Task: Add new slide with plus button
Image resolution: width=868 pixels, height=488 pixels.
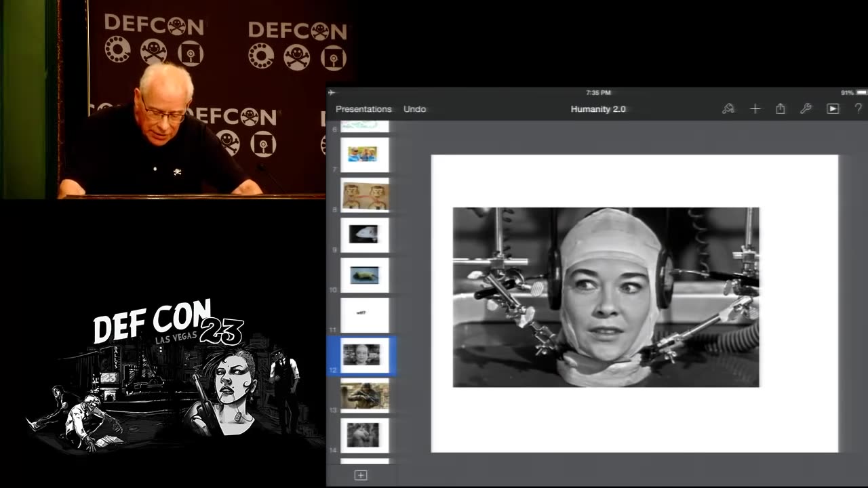Action: tap(361, 475)
